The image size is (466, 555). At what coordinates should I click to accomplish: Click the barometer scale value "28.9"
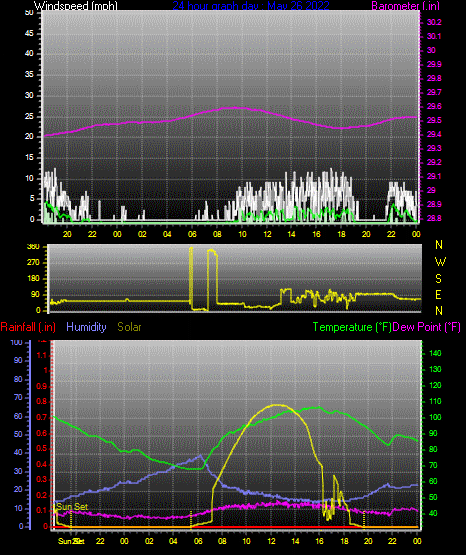click(x=434, y=205)
